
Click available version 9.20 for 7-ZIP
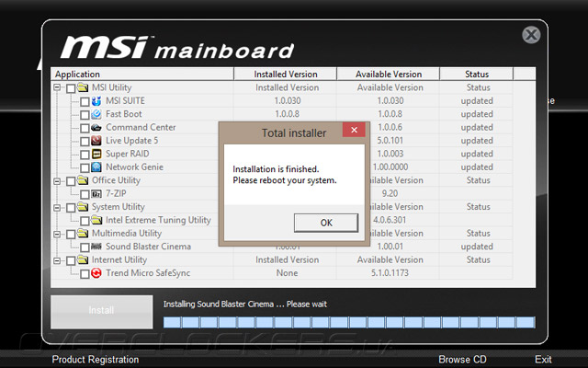click(390, 193)
